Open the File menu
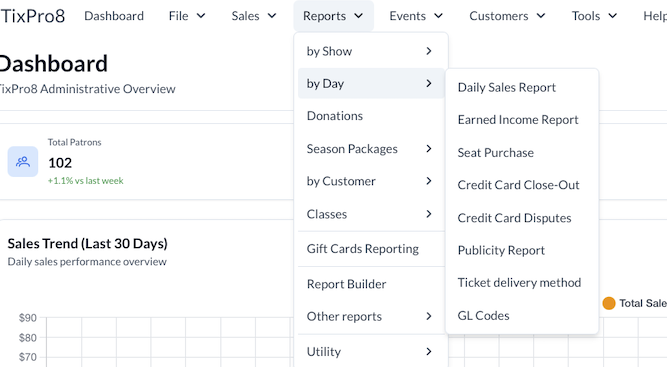This screenshot has width=667, height=367. [x=187, y=16]
